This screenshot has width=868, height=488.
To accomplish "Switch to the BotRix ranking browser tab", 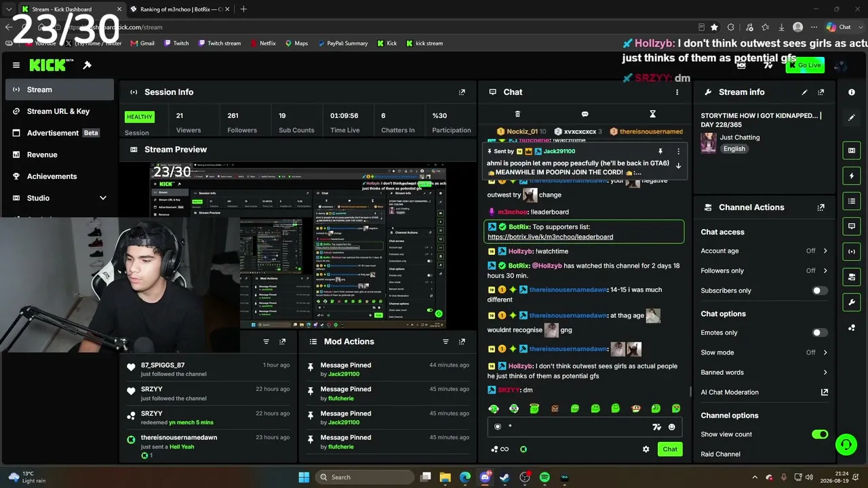I will [179, 9].
